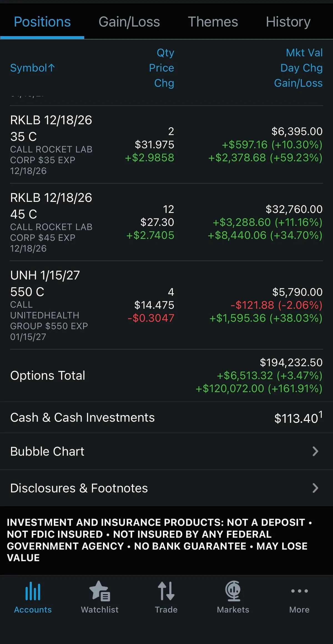The width and height of the screenshot is (333, 644).
Task: Open the UNH 1/15/27 550 C position
Action: click(x=45, y=283)
